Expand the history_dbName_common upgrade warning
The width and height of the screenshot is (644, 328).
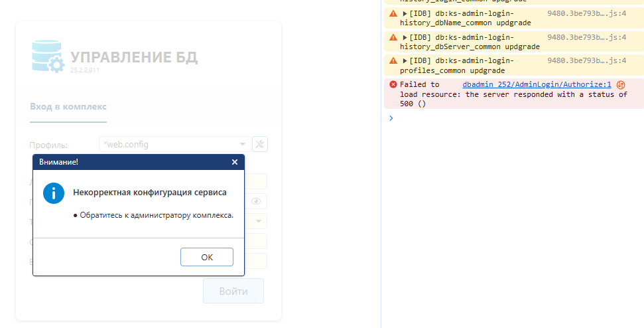[x=405, y=13]
